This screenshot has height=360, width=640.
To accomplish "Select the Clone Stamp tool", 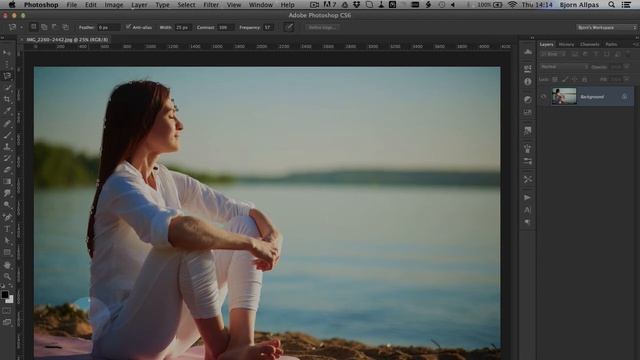I will pyautogui.click(x=7, y=146).
